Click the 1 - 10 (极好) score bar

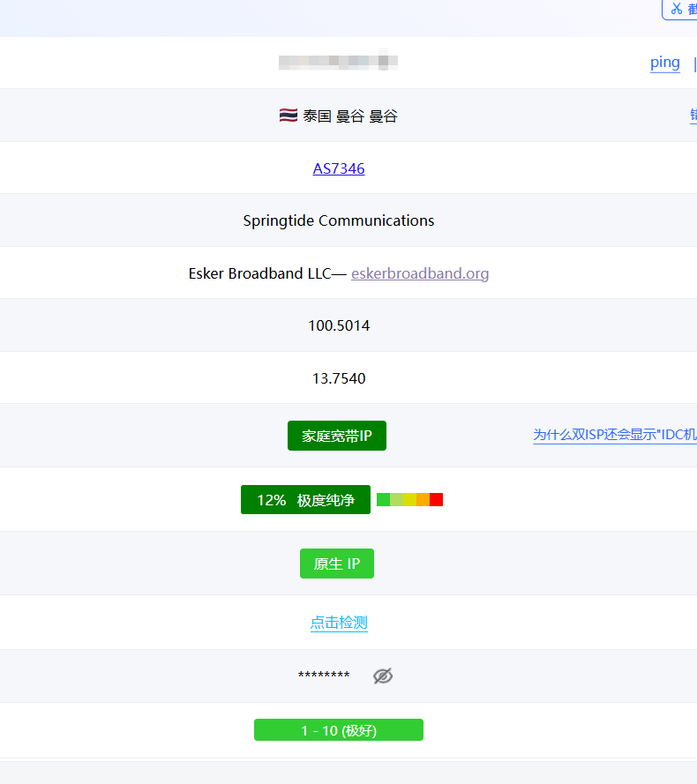pyautogui.click(x=339, y=730)
